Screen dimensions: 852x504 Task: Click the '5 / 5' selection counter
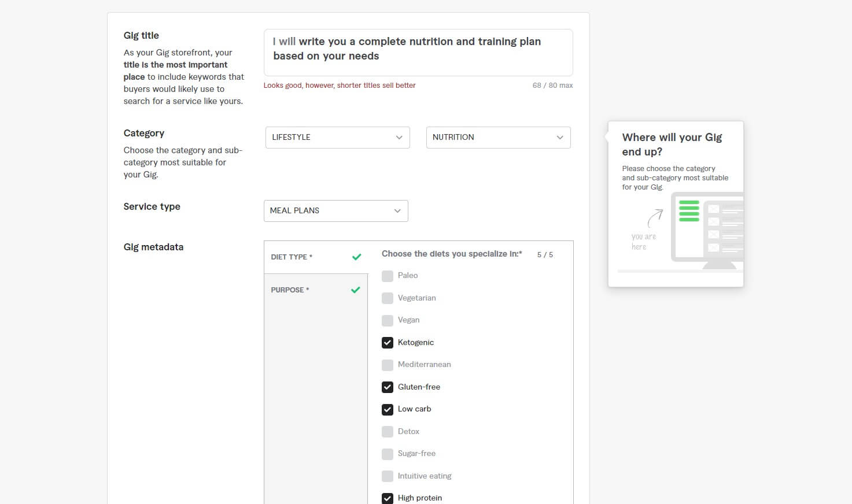[545, 255]
